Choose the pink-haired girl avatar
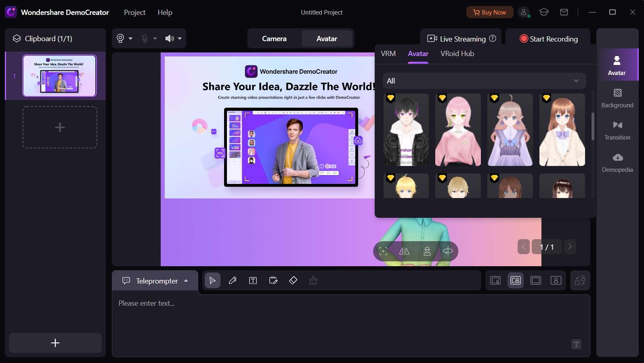Viewport: 644px width, 363px height. (458, 130)
